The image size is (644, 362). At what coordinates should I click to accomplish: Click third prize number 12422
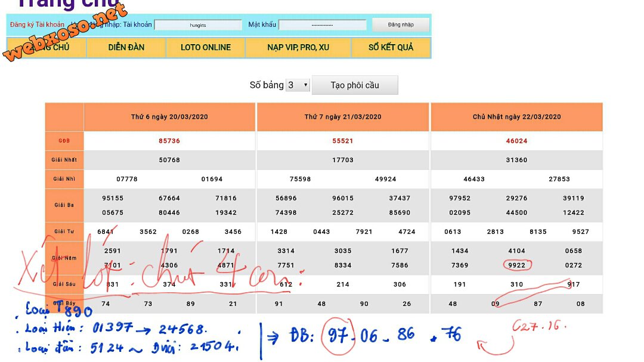[x=574, y=212]
